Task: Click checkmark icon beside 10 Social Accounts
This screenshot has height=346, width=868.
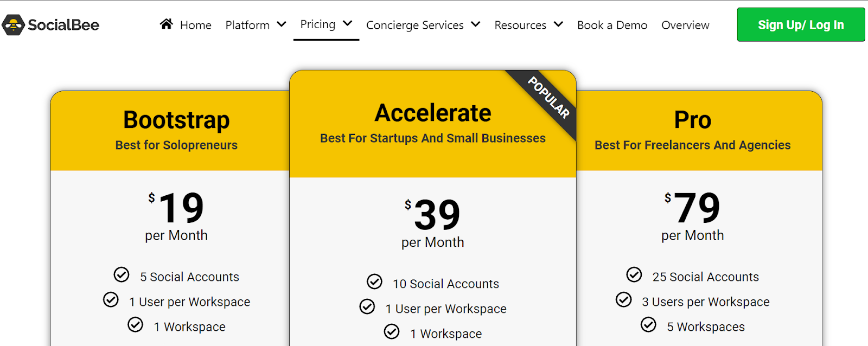Action: click(374, 282)
